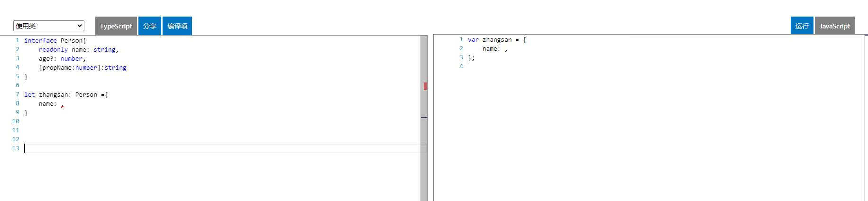Click 'age?:' on line 3
The width and height of the screenshot is (868, 201).
(x=48, y=59)
